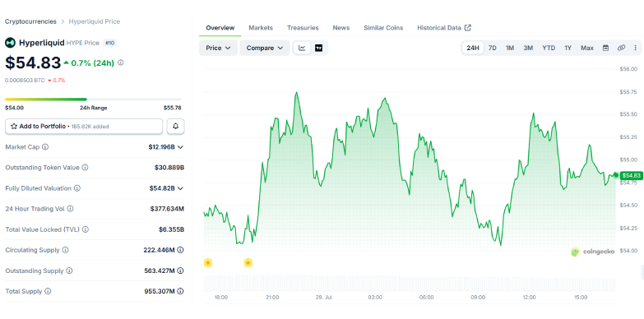Open the Historical Data tab
644x319 pixels.
(x=444, y=28)
